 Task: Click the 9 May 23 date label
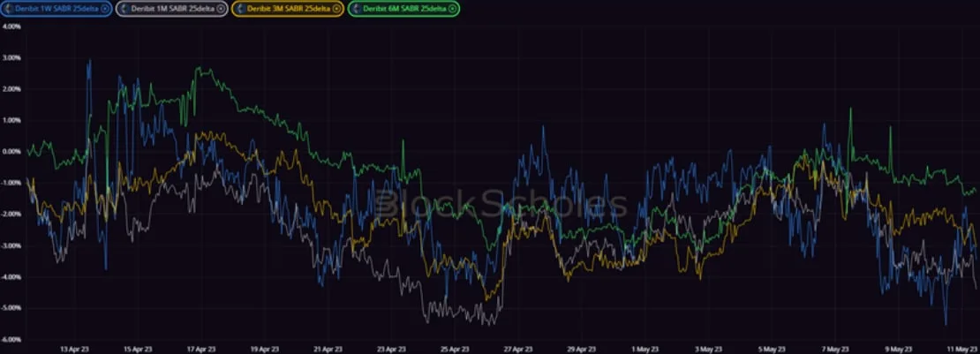(x=900, y=349)
